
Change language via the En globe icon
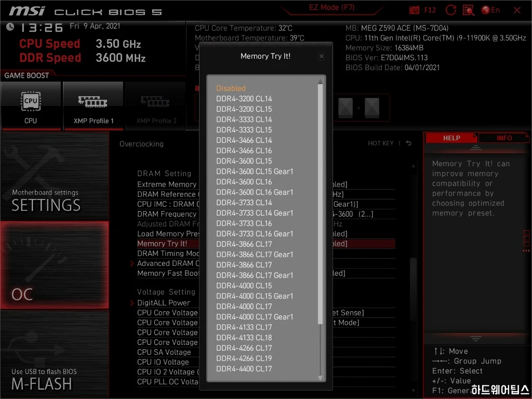[x=490, y=10]
